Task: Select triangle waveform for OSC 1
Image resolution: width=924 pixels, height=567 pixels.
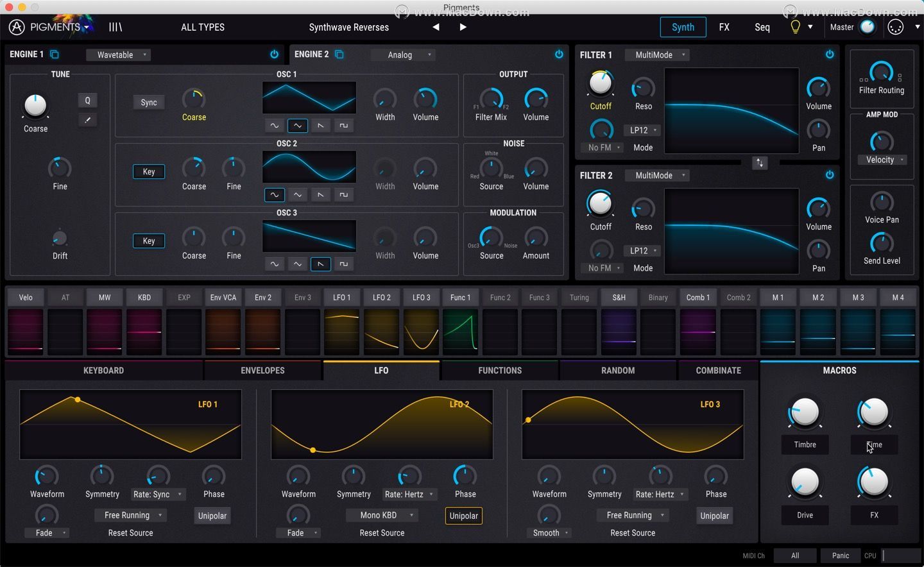Action: pos(298,126)
